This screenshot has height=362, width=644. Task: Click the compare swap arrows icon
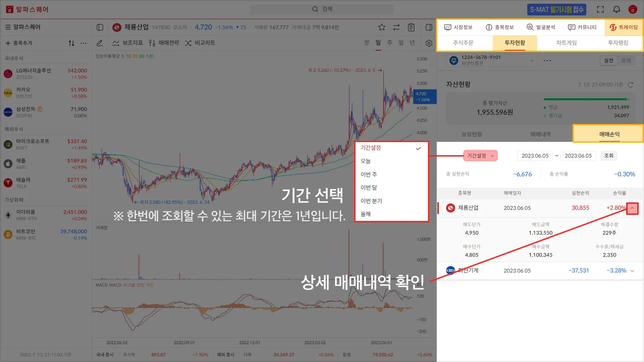pyautogui.click(x=396, y=27)
